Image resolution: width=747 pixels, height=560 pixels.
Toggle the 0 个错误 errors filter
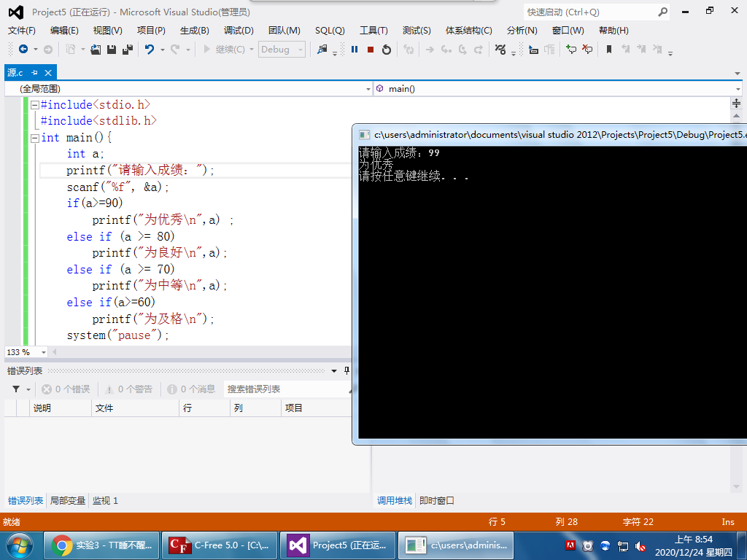point(65,389)
